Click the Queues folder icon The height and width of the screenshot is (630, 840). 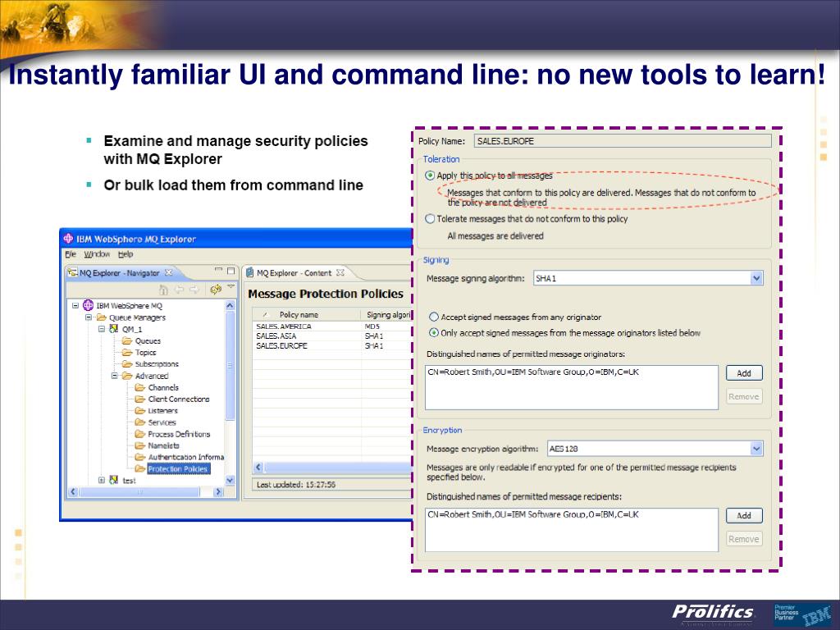click(127, 340)
